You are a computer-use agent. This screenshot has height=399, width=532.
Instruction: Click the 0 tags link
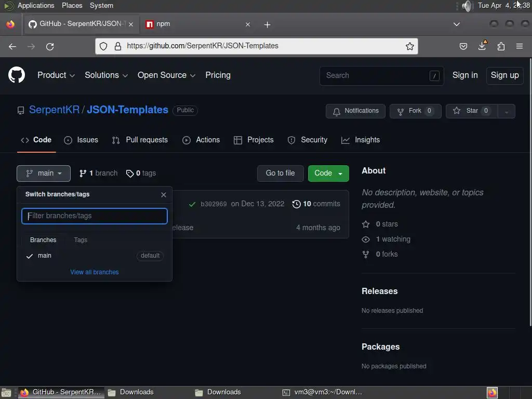141,174
